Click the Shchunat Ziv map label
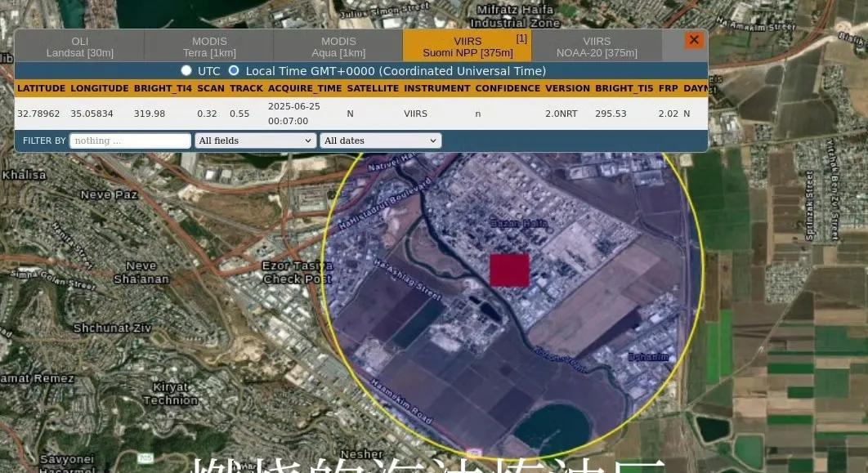The width and height of the screenshot is (868, 473). [x=112, y=328]
